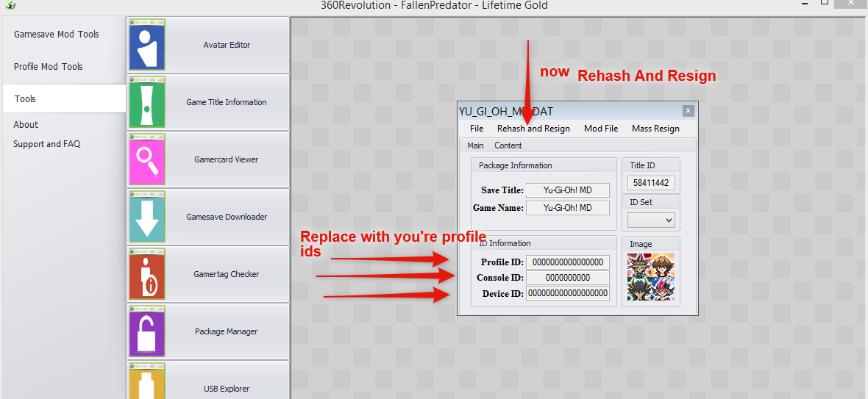Click the ID Set group label
The height and width of the screenshot is (399, 868).
(x=641, y=202)
